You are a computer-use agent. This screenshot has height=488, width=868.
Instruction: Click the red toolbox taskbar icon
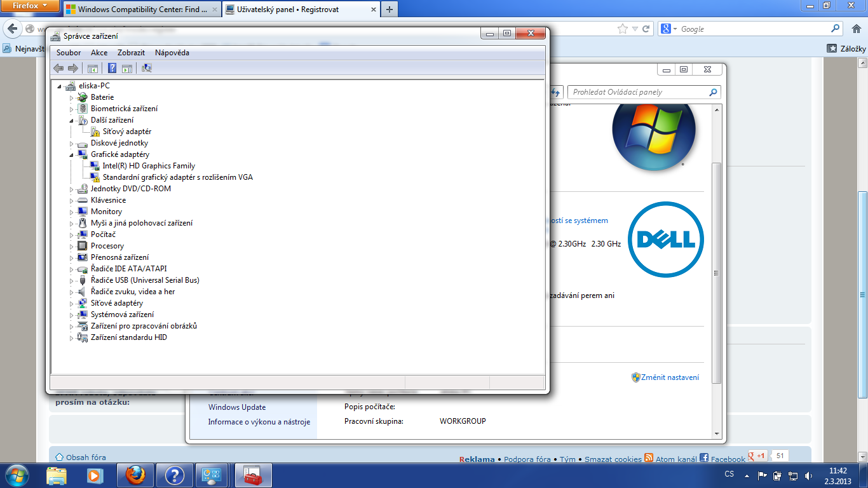click(x=254, y=475)
